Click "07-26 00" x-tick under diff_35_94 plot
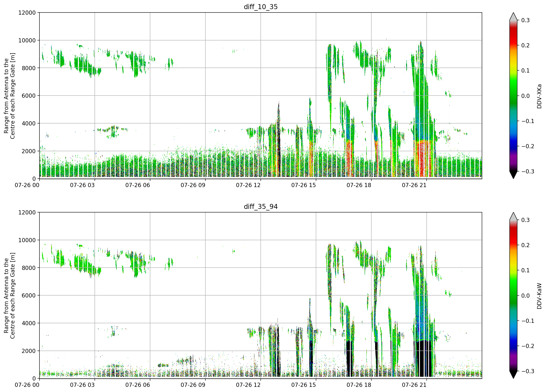Screen dimensions: 546x392 [27, 385]
